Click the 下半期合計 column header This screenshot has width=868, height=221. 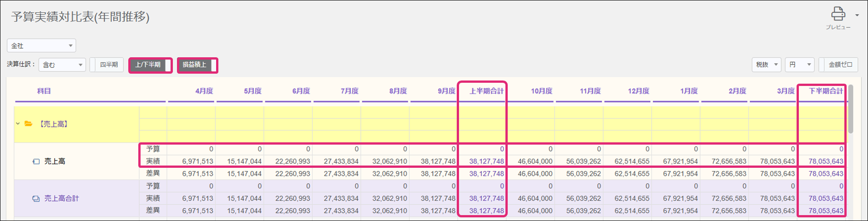[x=826, y=91]
